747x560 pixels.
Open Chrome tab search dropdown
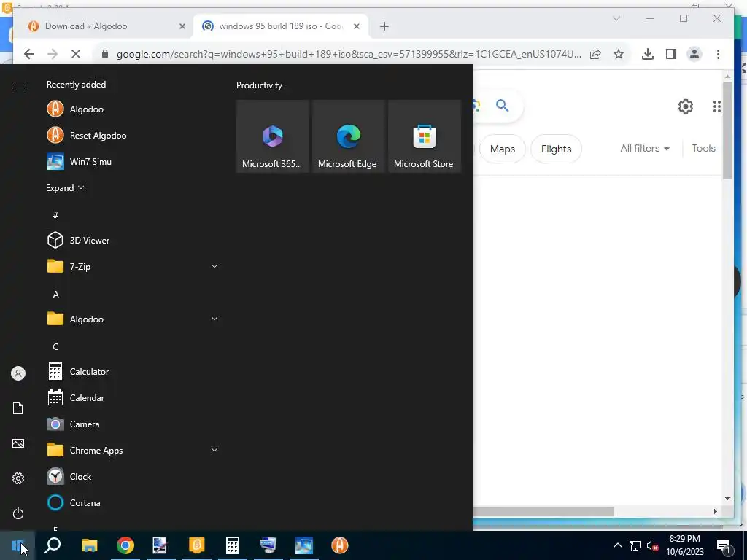point(616,18)
